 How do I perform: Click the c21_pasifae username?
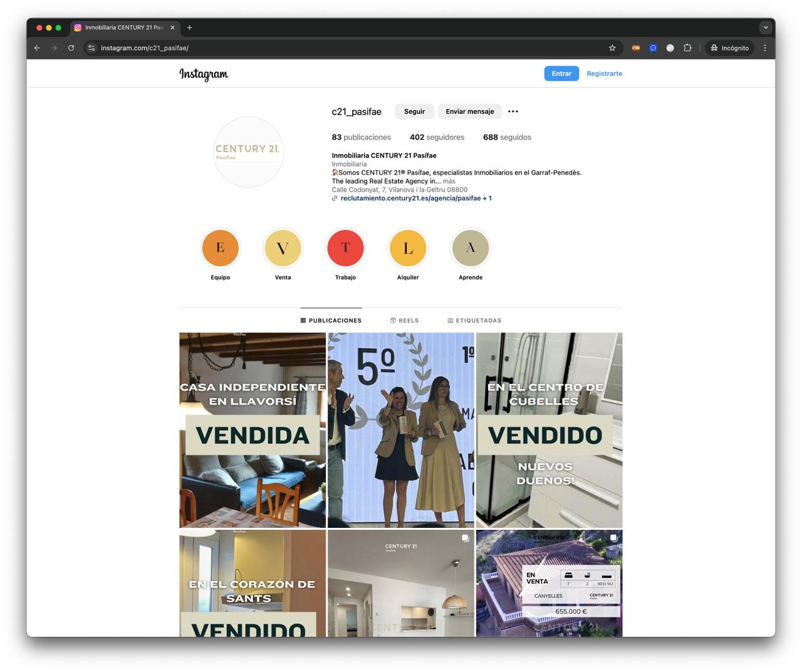[357, 111]
